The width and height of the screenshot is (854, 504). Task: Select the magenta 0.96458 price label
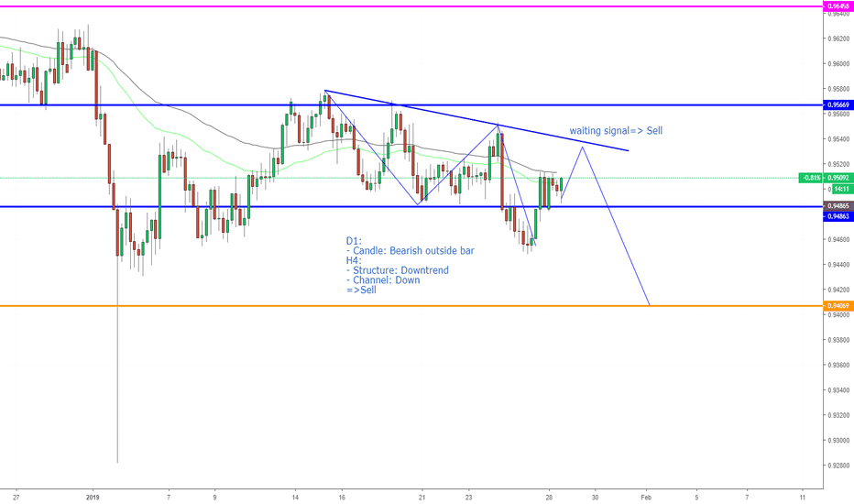(838, 6)
